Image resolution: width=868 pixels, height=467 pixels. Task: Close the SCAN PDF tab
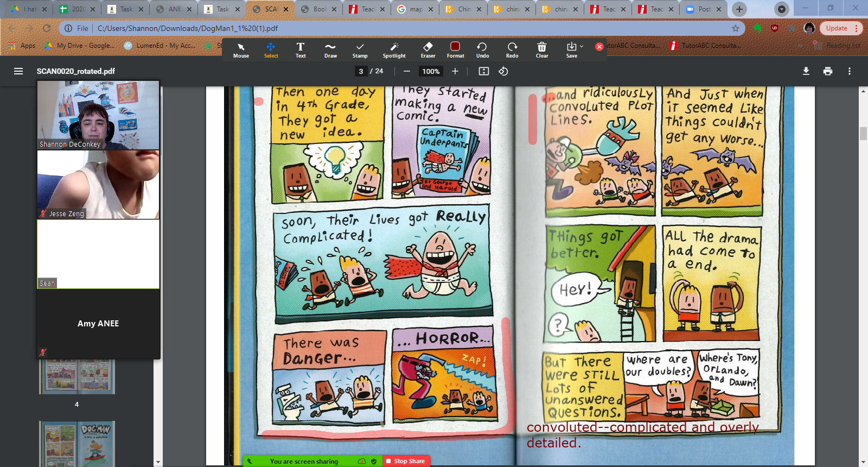285,9
